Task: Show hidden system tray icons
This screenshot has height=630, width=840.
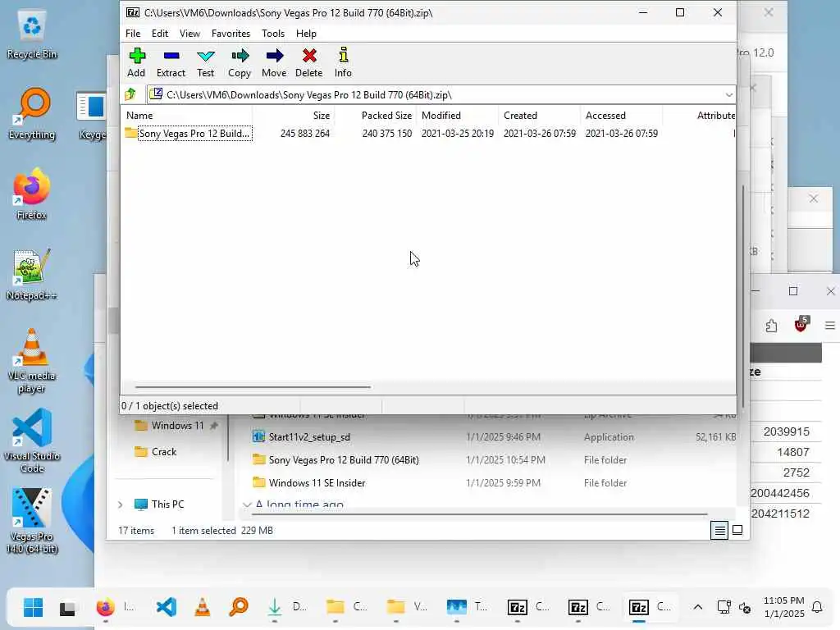Action: 697,607
